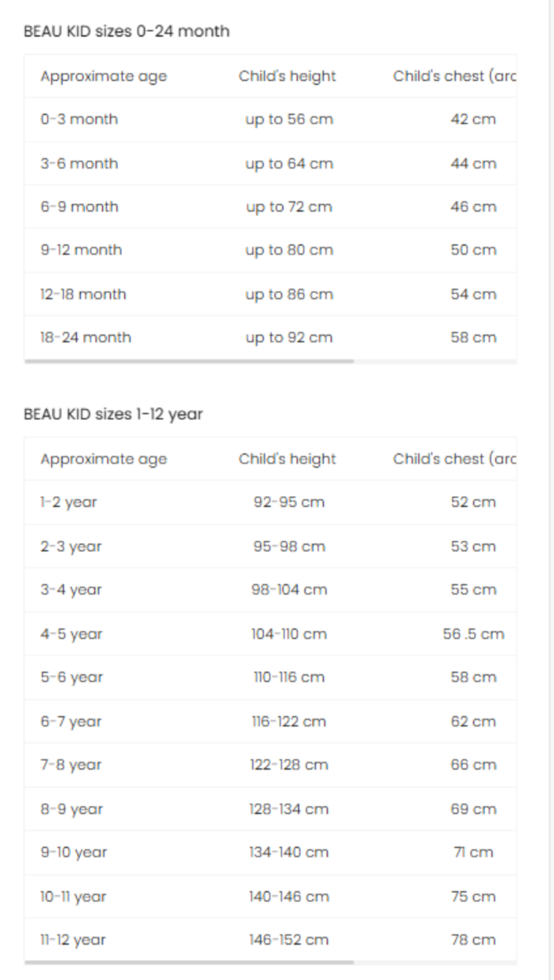Select the "1-2 year" age cell
This screenshot has height=980, width=554.
point(68,502)
